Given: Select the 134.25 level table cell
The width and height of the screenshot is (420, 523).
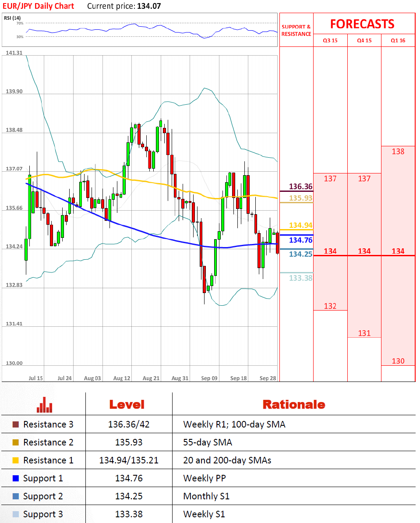Looking at the screenshot, I should 129,496.
